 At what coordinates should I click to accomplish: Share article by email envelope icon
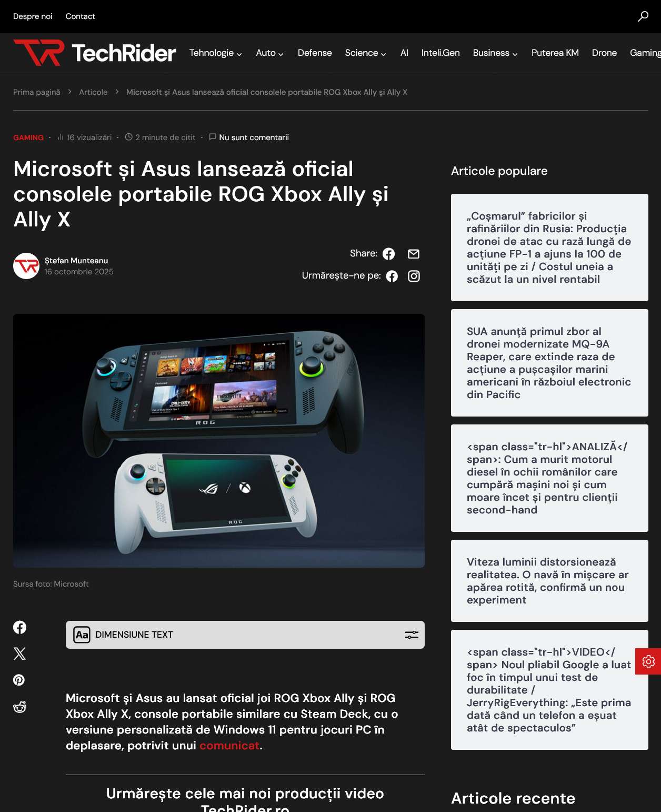pos(414,254)
